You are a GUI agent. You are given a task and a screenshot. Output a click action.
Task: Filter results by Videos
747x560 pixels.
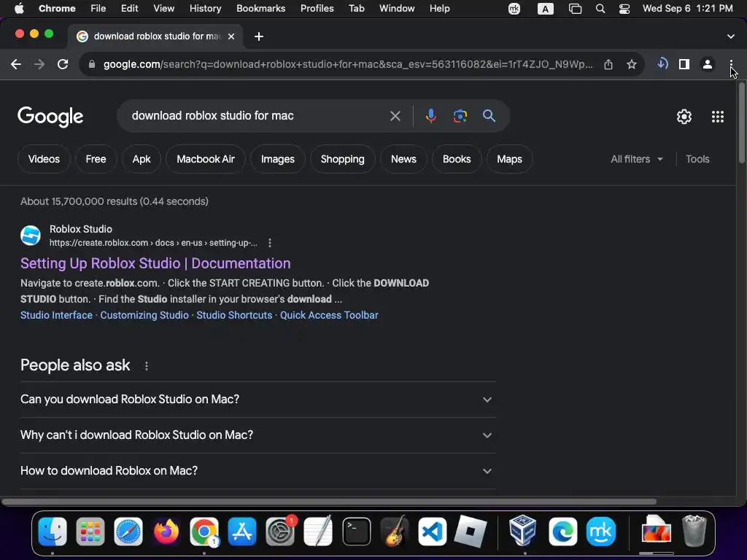(x=44, y=159)
